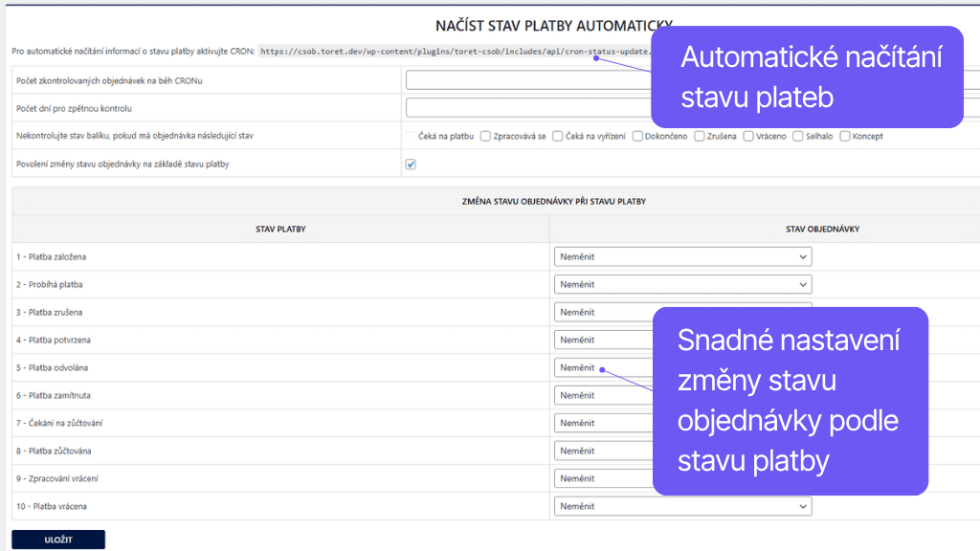The image size is (980, 551).
Task: Focus the 'Počet zkontrolovaných objednávek' input field
Action: (528, 80)
